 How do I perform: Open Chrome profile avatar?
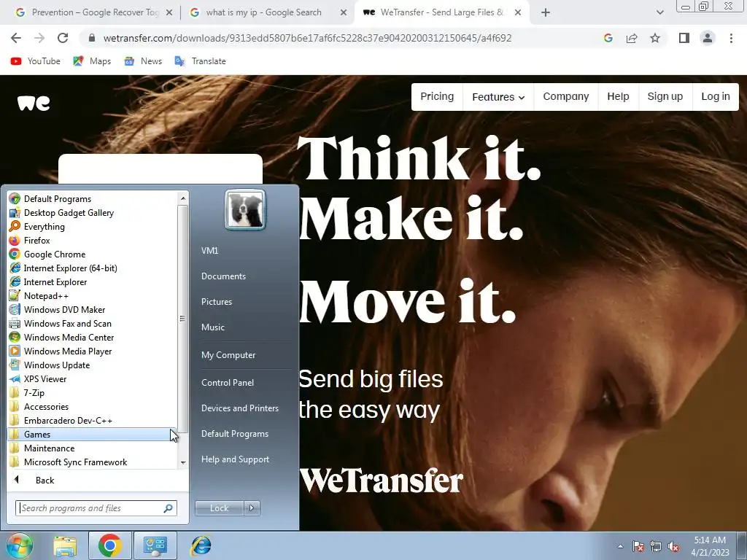coord(708,38)
